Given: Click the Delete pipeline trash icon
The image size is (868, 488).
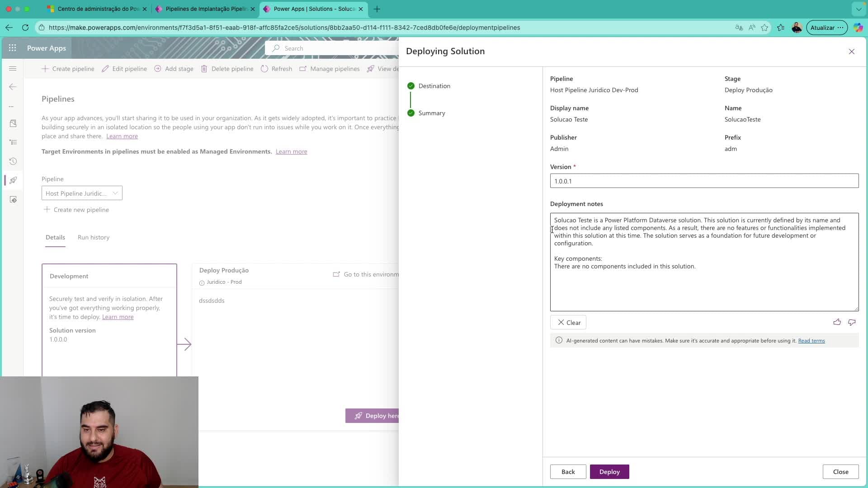Looking at the screenshot, I should click(x=204, y=69).
